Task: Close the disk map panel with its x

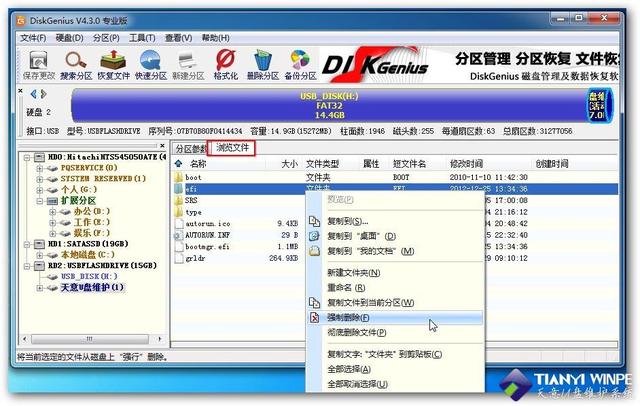Action: 20,91
